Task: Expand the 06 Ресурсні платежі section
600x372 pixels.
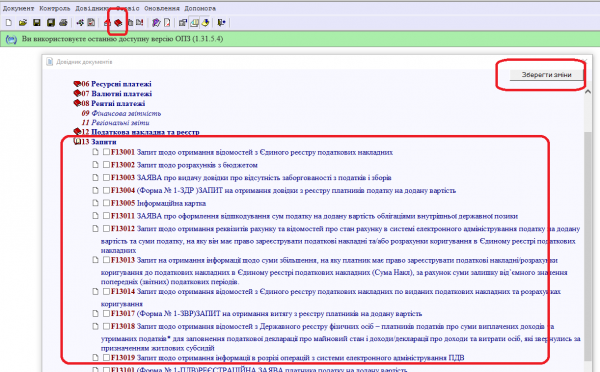Action: 77,84
